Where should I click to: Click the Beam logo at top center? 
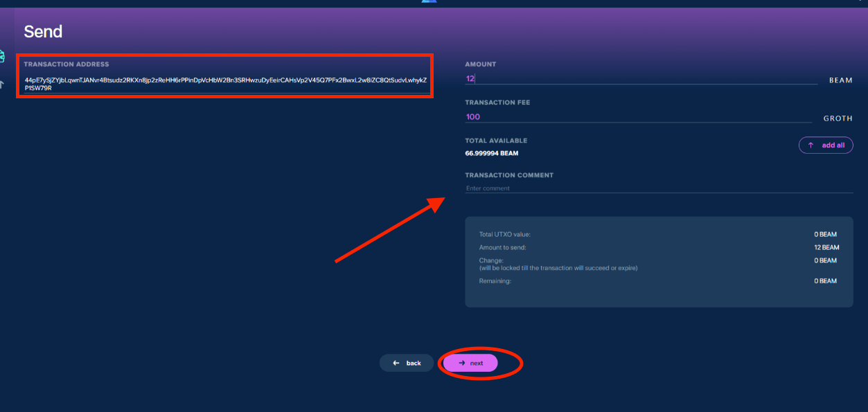(x=429, y=1)
